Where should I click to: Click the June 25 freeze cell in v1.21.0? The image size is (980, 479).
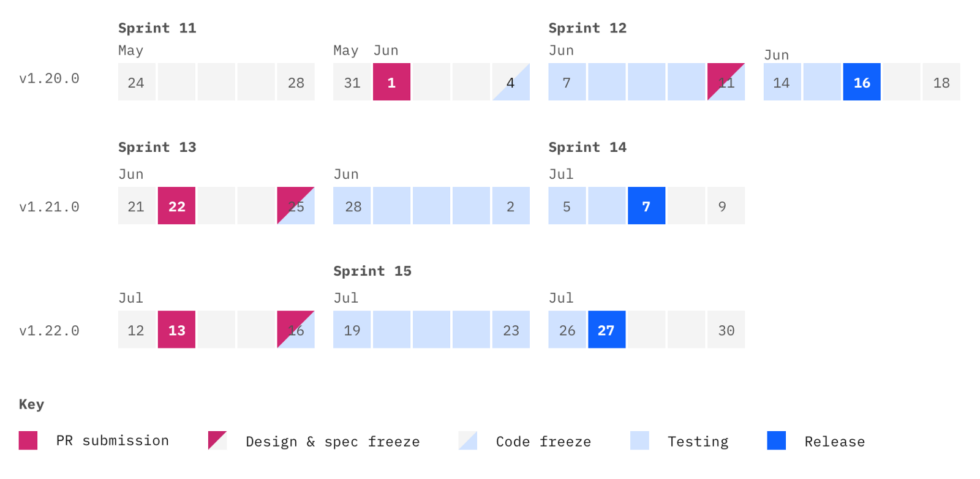296,206
